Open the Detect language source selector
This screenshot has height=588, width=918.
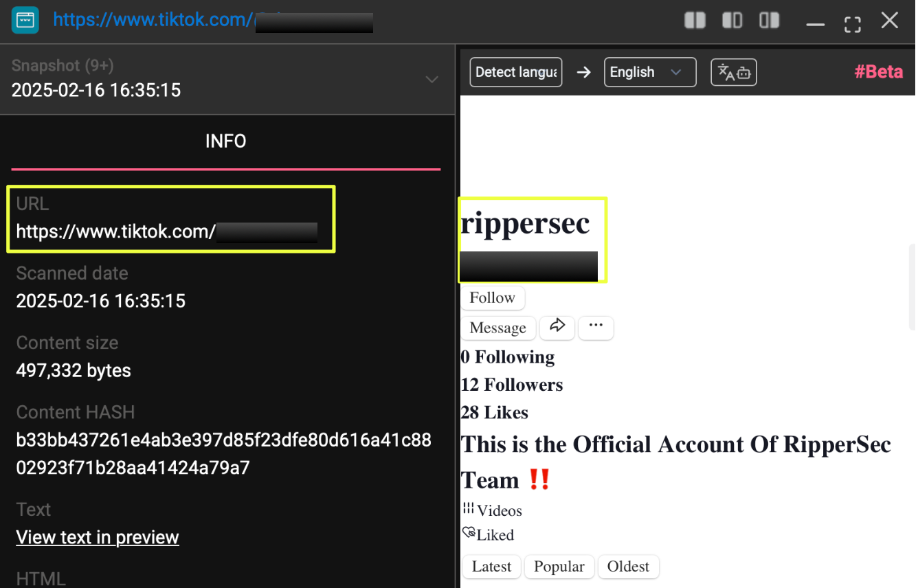coord(515,72)
